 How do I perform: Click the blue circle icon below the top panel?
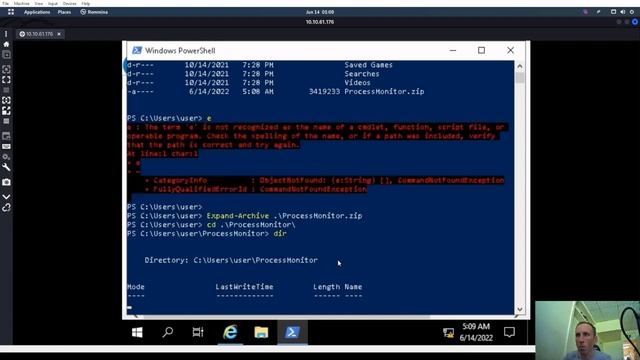(x=635, y=22)
